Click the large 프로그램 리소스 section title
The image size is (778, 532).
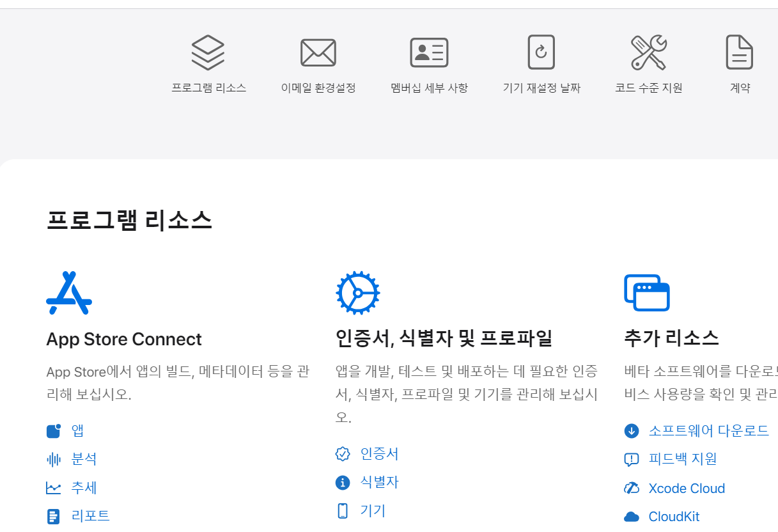(x=129, y=221)
